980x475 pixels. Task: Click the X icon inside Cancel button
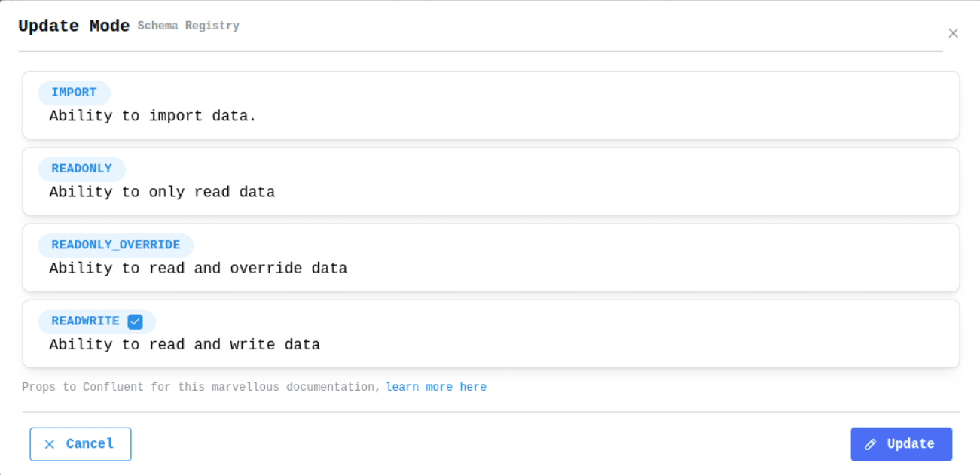50,444
